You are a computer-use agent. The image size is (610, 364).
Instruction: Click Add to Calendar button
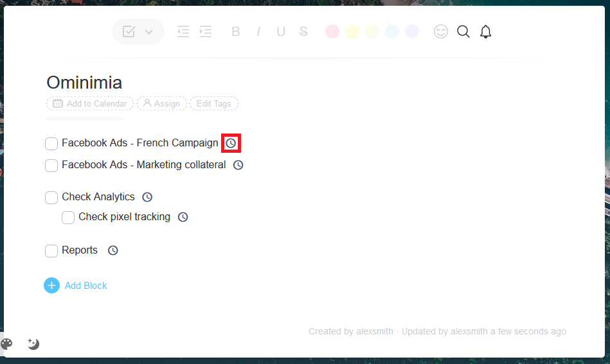coord(90,103)
